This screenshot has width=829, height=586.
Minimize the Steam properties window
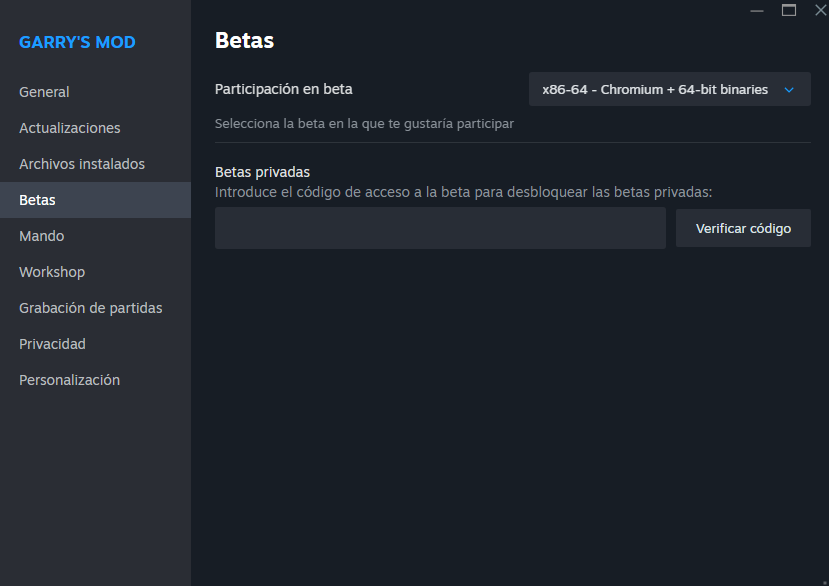click(757, 10)
